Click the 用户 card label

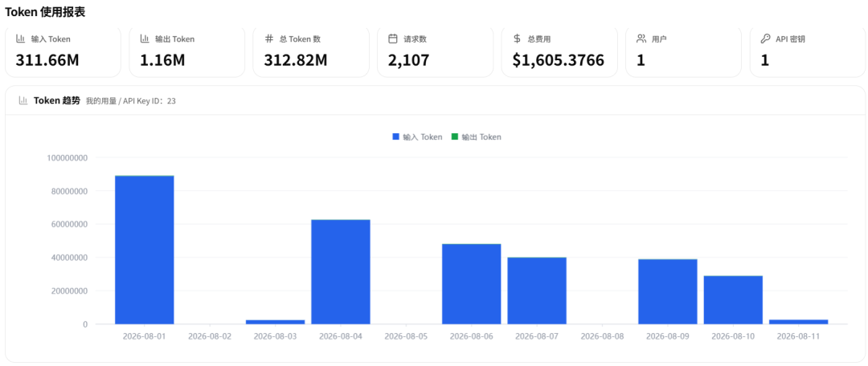click(x=659, y=39)
